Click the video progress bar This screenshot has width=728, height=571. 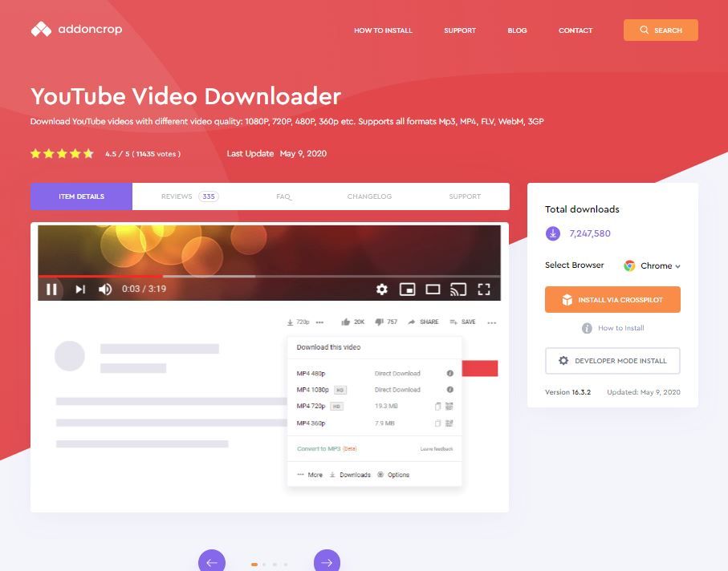[x=269, y=277]
